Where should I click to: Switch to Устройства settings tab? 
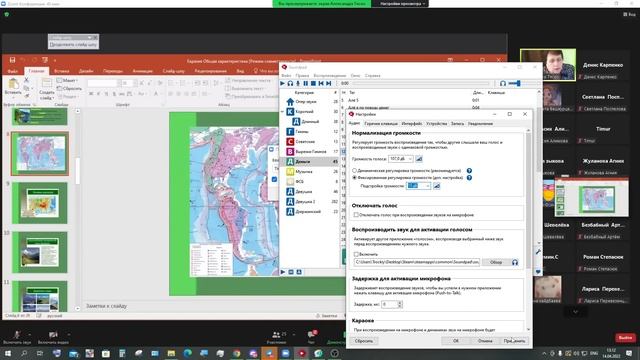click(x=436, y=123)
